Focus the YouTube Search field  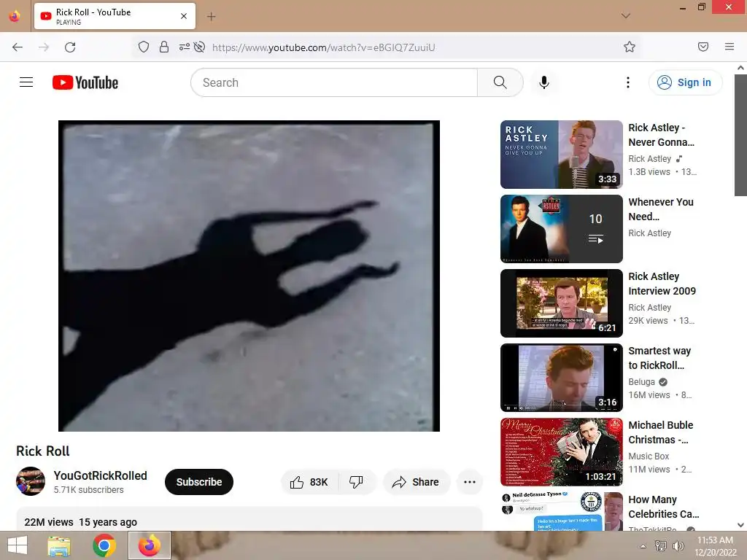pos(334,82)
